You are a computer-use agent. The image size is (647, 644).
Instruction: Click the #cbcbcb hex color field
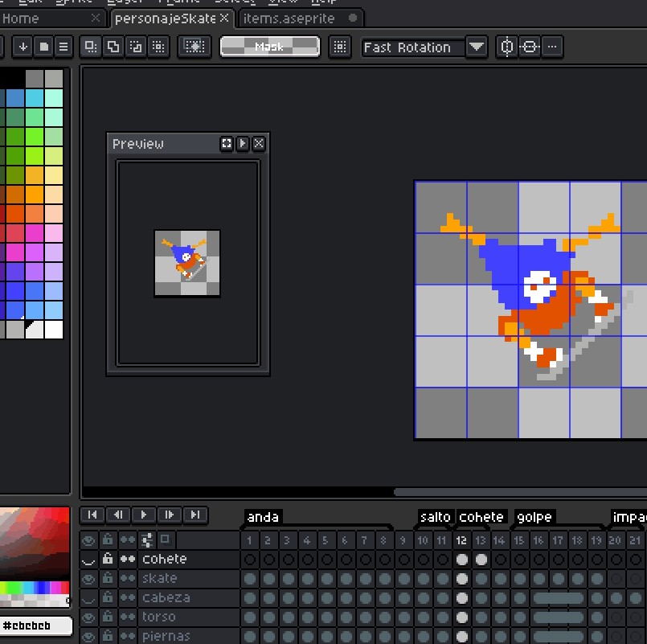click(35, 626)
